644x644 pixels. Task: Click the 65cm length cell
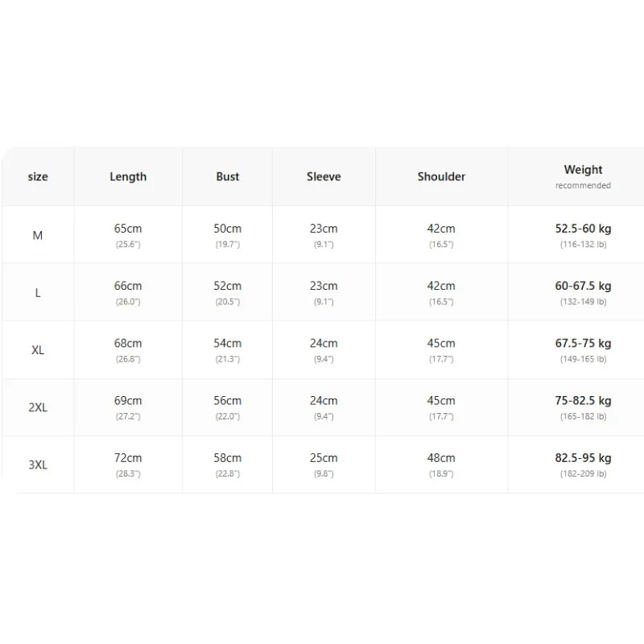pyautogui.click(x=128, y=235)
